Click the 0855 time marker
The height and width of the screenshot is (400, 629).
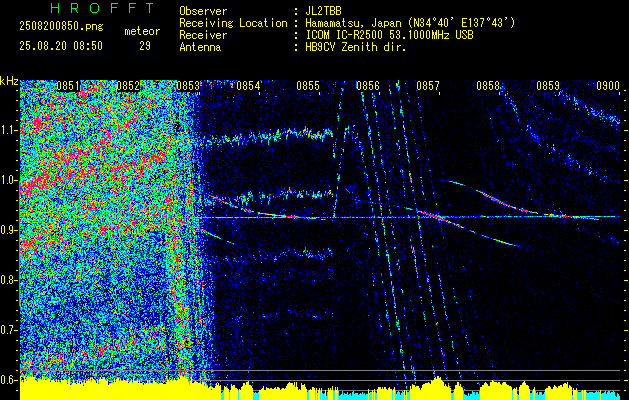click(308, 85)
